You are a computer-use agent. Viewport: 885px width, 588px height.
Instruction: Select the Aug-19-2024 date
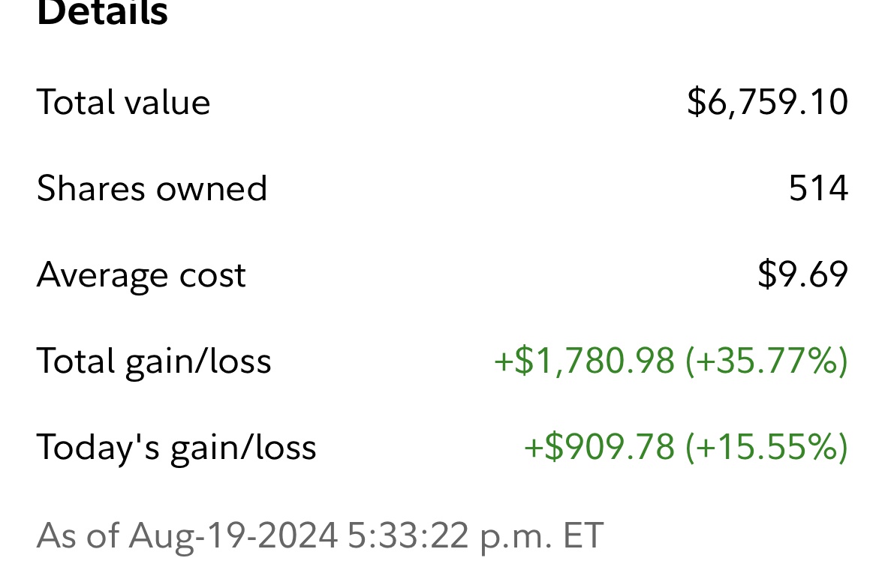[233, 535]
